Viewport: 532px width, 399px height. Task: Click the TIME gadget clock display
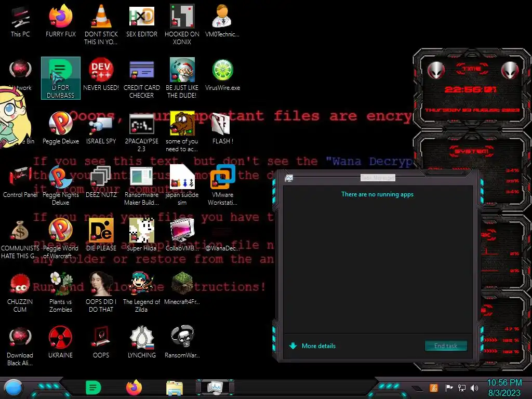pyautogui.click(x=471, y=89)
